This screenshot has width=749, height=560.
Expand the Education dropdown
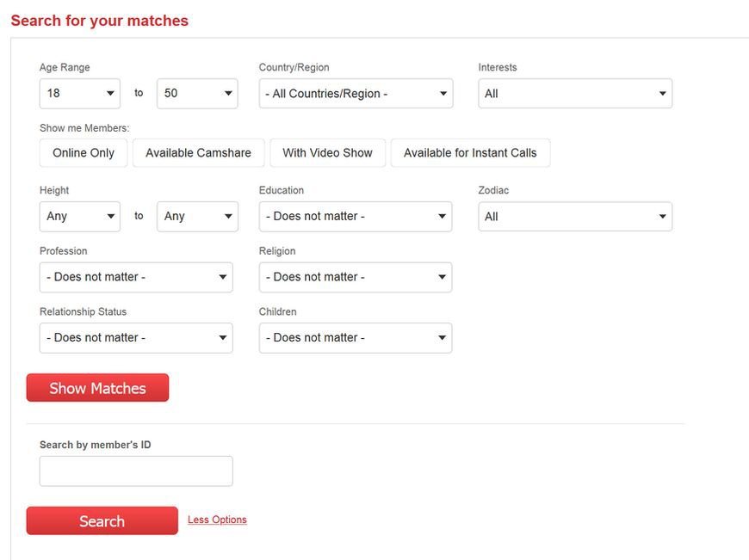click(356, 217)
